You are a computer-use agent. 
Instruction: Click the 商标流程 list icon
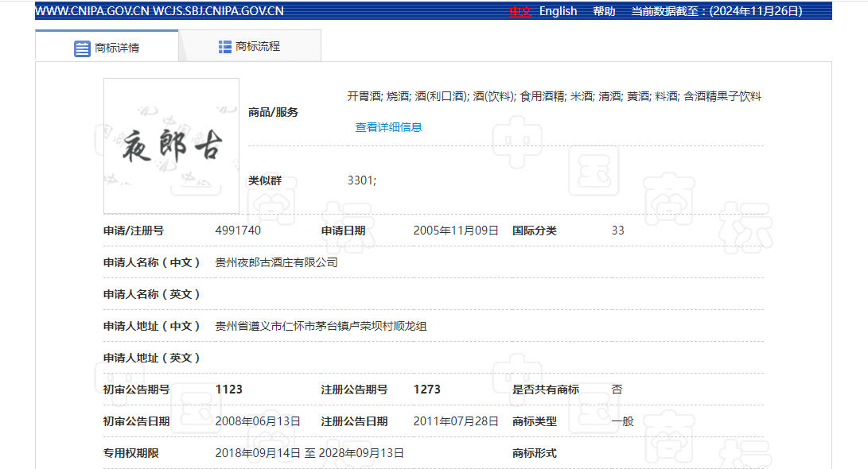click(x=224, y=47)
